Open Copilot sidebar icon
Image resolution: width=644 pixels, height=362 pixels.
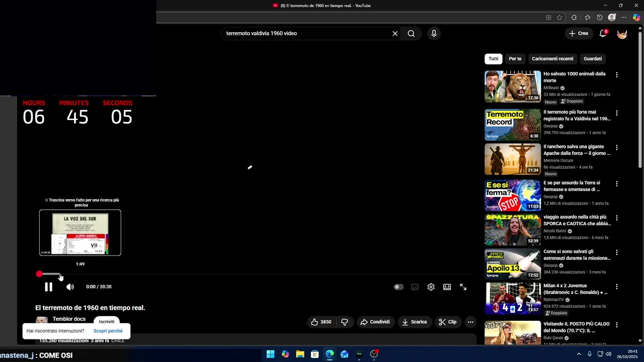coord(636,18)
